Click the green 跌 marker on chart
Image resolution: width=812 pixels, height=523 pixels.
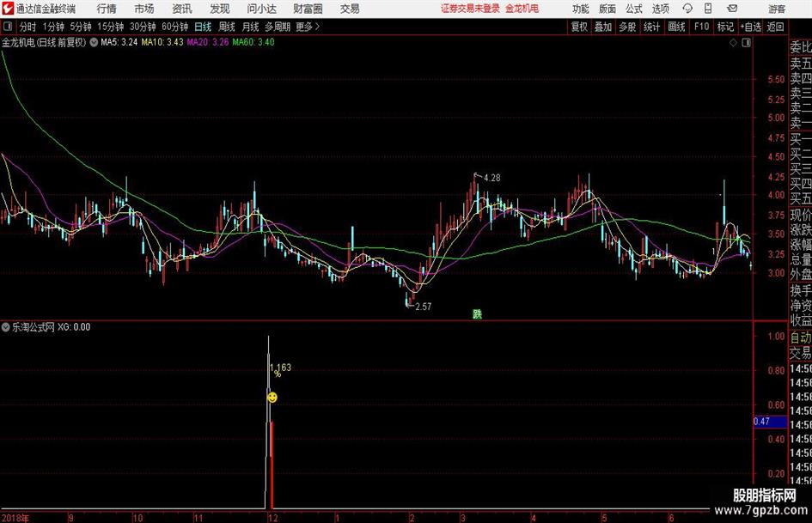tap(477, 313)
